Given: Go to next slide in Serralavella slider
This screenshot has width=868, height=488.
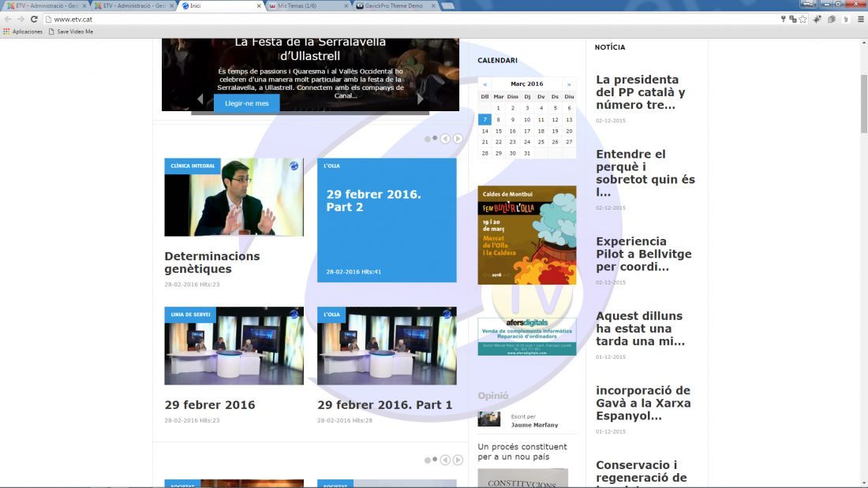Looking at the screenshot, I should [x=420, y=99].
